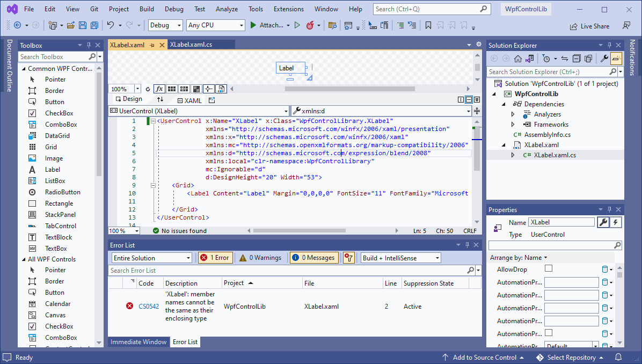Screen dimensions: 642x364
Task: Click the Send Feedback icon at top right
Action: click(x=626, y=25)
